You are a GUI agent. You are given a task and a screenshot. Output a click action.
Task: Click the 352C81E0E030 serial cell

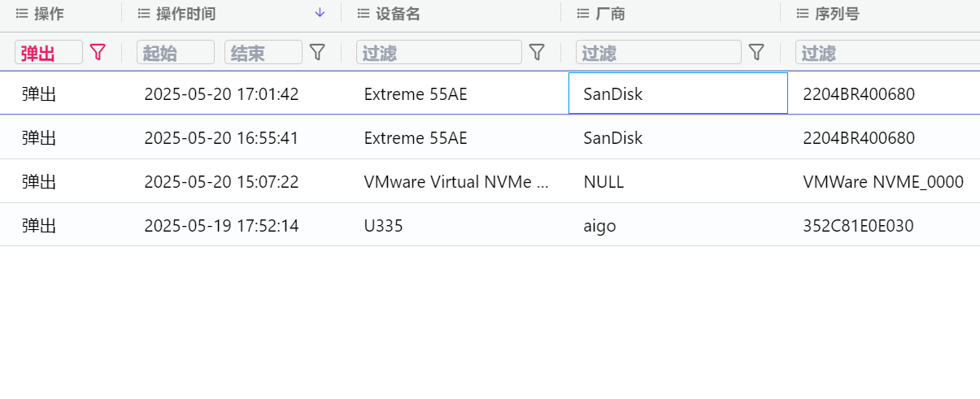858,226
